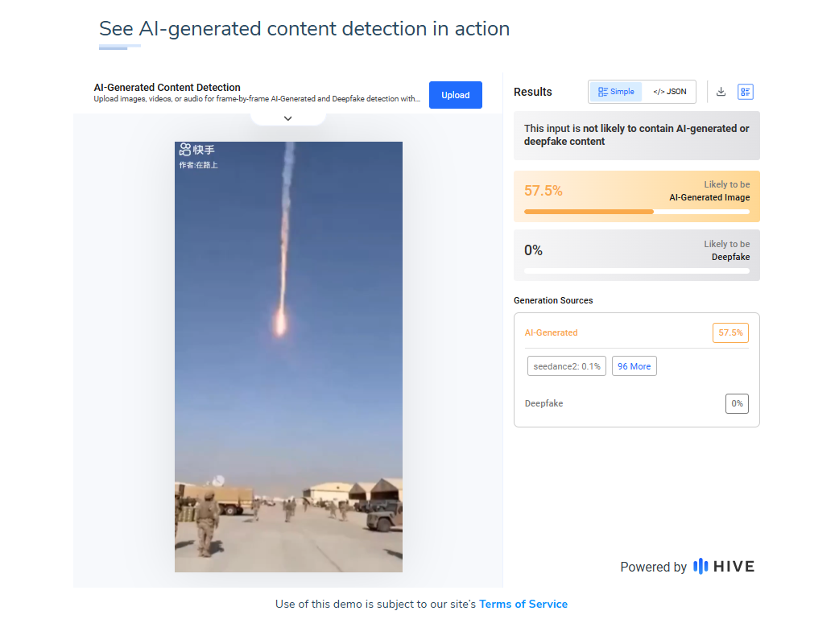Click the AI-Generated Image likelihood bar

click(636, 212)
